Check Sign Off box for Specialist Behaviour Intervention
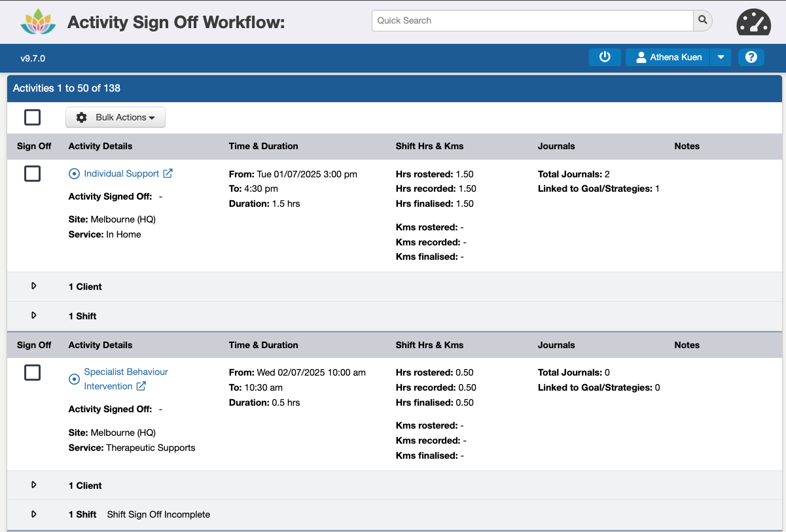 [32, 372]
